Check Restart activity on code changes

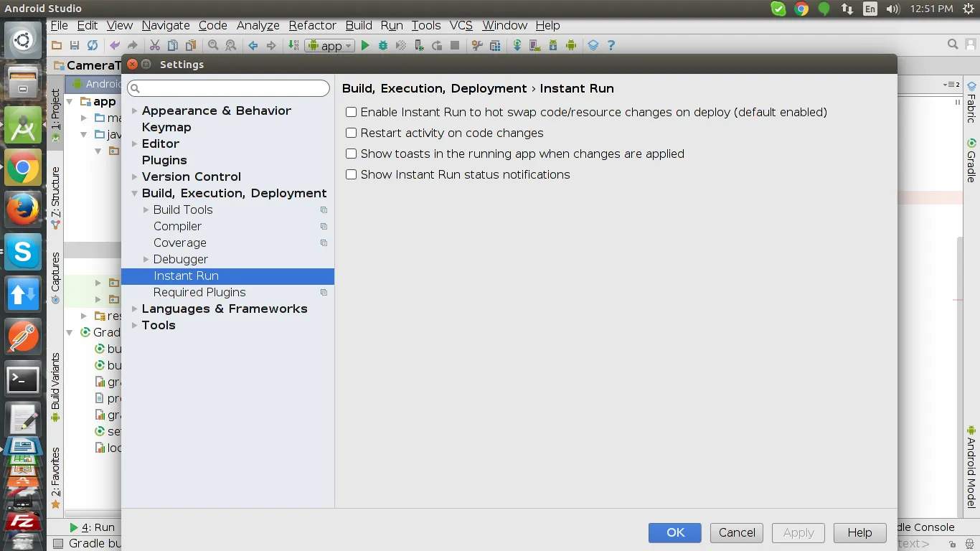point(351,133)
